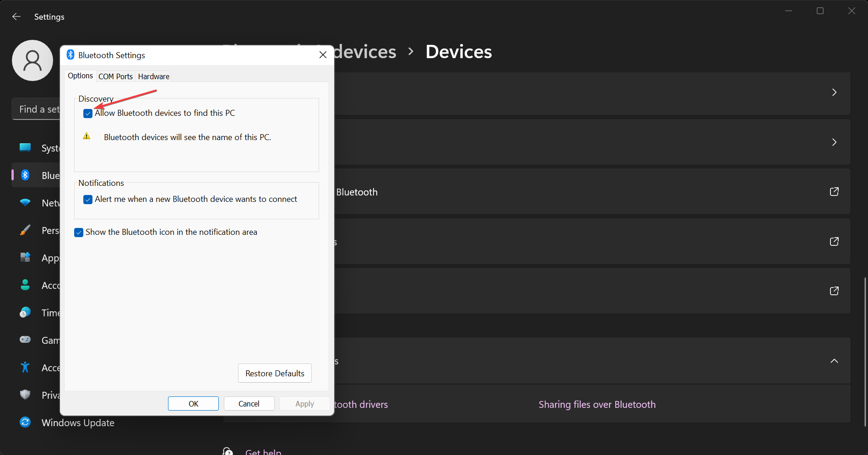Switch to the Hardware tab

pos(153,76)
